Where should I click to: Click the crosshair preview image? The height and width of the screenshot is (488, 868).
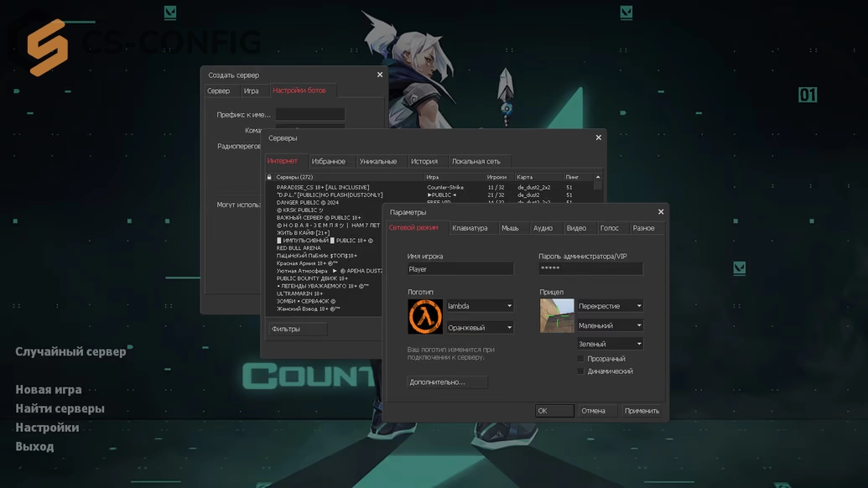(557, 315)
